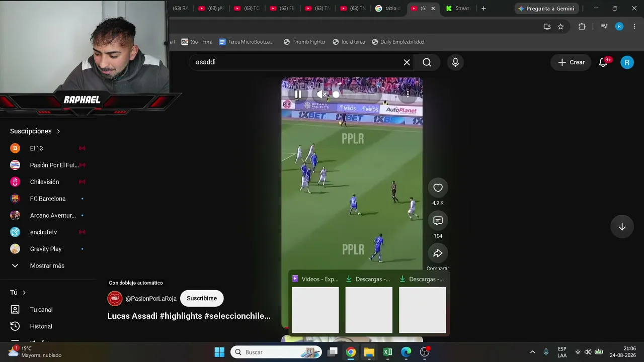Clear the YouTube search text
This screenshot has width=644, height=362.
[x=407, y=62]
